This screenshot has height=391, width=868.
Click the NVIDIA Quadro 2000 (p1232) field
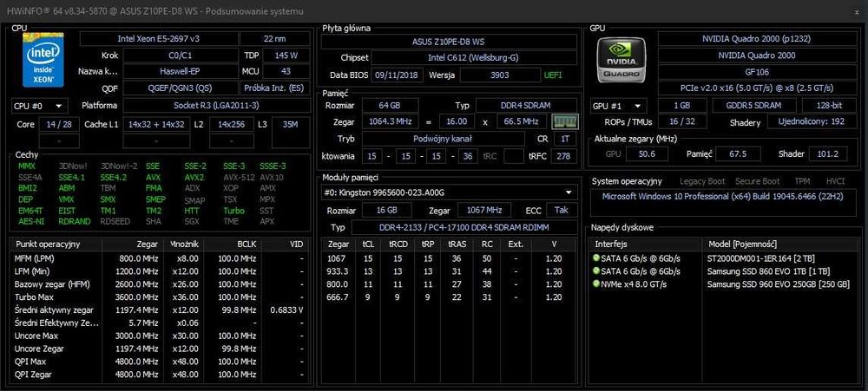point(757,39)
